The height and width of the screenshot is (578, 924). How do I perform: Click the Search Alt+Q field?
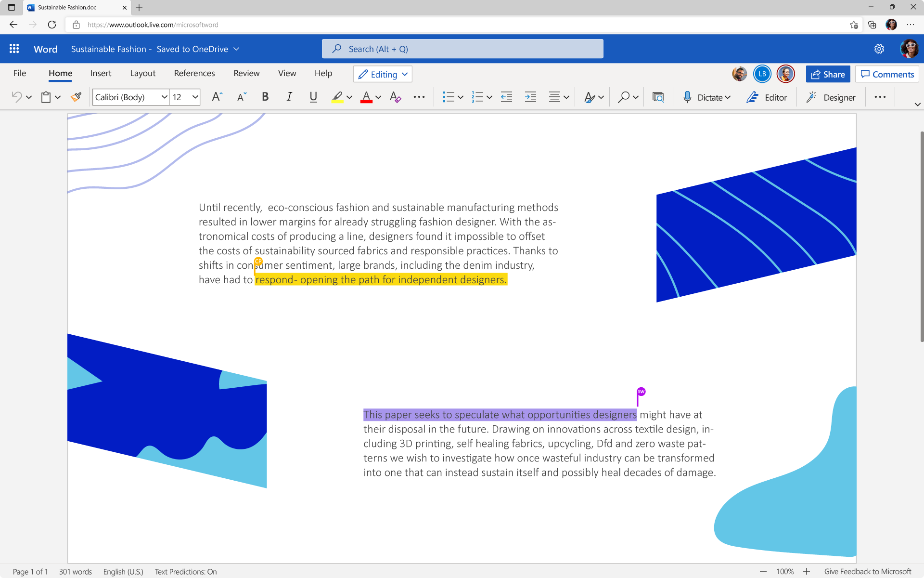(x=462, y=49)
